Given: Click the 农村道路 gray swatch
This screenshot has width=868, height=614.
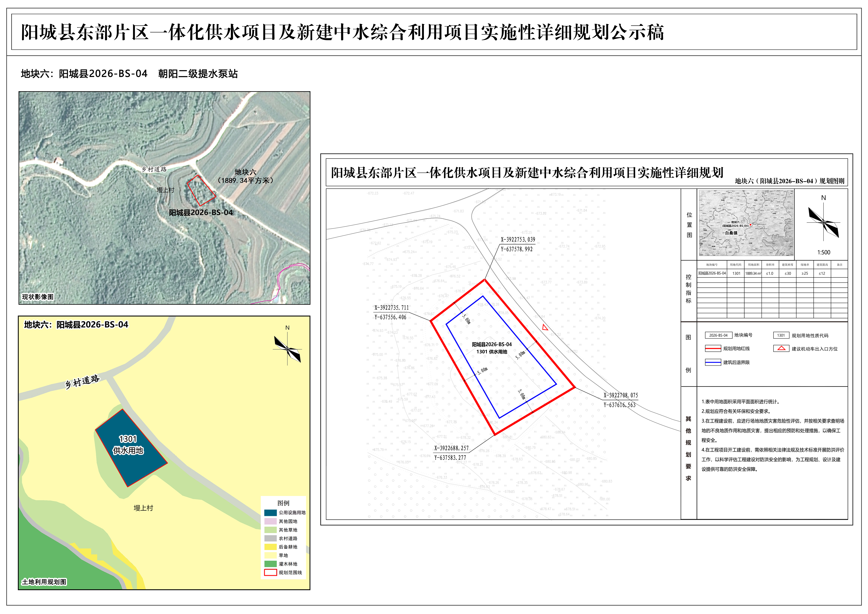Looking at the screenshot, I should (270, 538).
